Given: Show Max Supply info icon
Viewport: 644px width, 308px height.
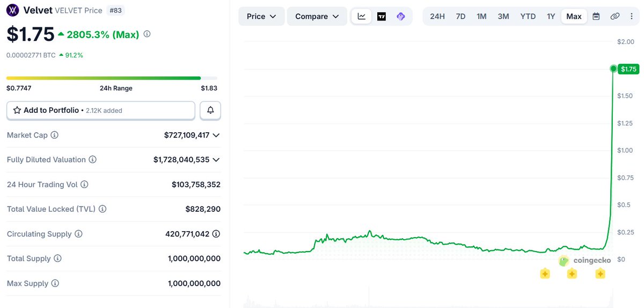Looking at the screenshot, I should click(55, 283).
